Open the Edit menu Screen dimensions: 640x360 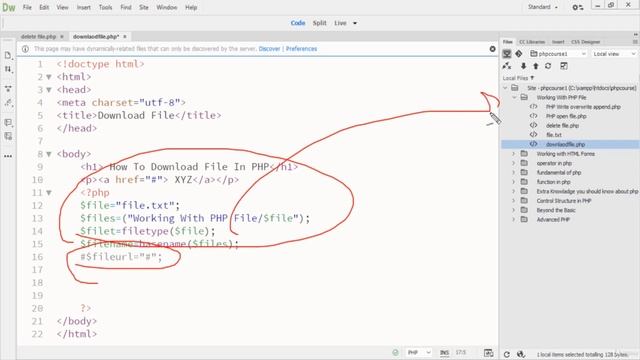point(44,7)
